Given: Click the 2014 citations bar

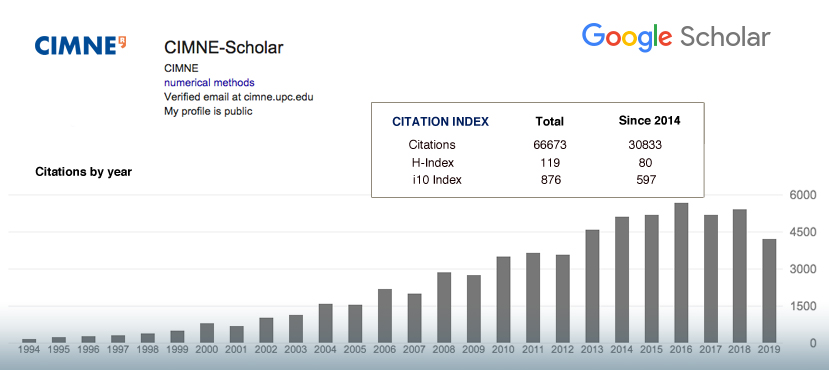Looking at the screenshot, I should click(x=622, y=280).
